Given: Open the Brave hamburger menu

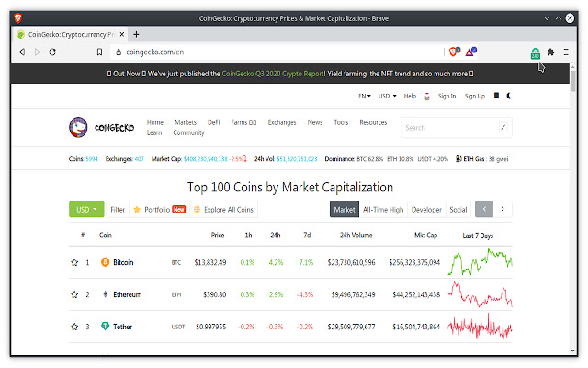Looking at the screenshot, I should 566,52.
